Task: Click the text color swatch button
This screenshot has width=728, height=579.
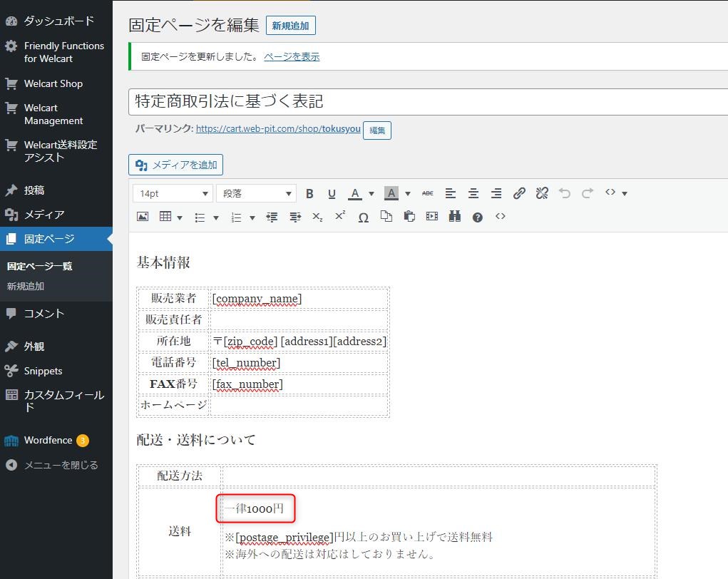Action: click(354, 193)
